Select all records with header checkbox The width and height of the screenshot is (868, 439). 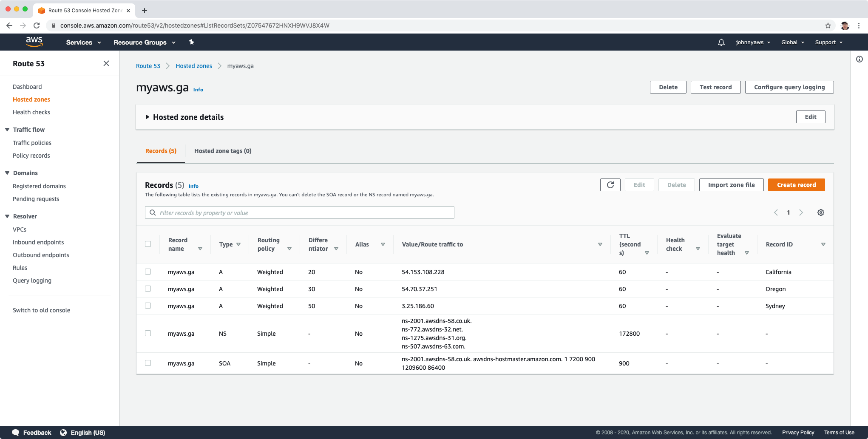[x=148, y=244]
